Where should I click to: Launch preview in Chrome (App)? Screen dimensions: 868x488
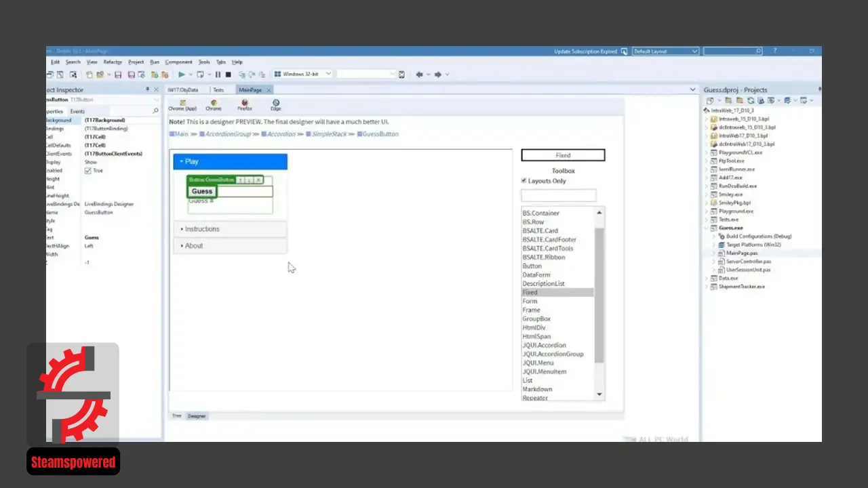(x=182, y=105)
